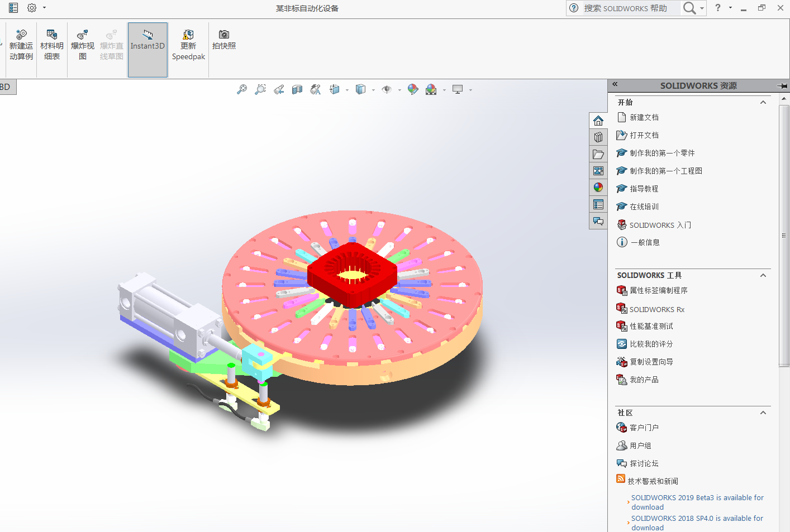
Task: Click the 在线培训 link
Action: 637,207
